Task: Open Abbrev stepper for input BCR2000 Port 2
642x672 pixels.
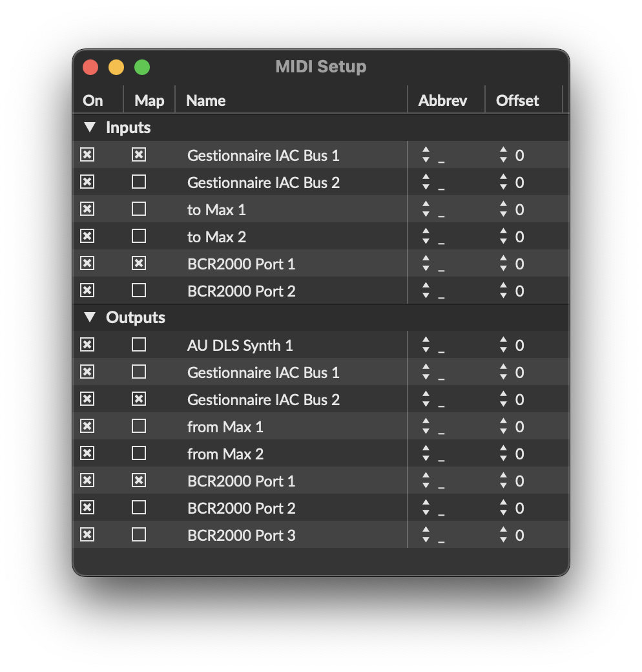Action: coord(426,291)
